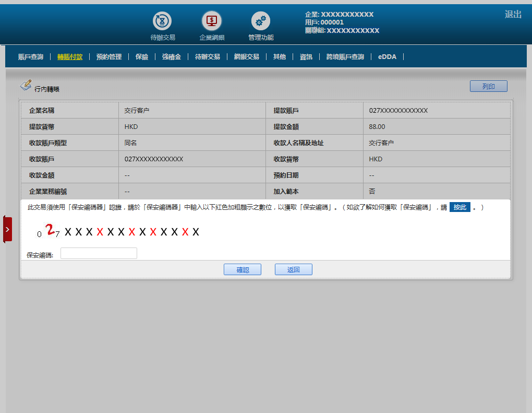Open the 跨境賬戶查詢 menu
The image size is (532, 413).
point(345,57)
